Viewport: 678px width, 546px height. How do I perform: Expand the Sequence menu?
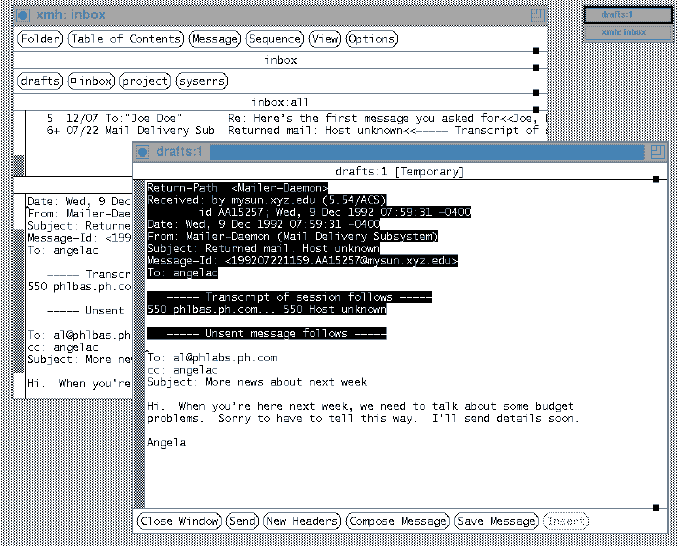275,39
